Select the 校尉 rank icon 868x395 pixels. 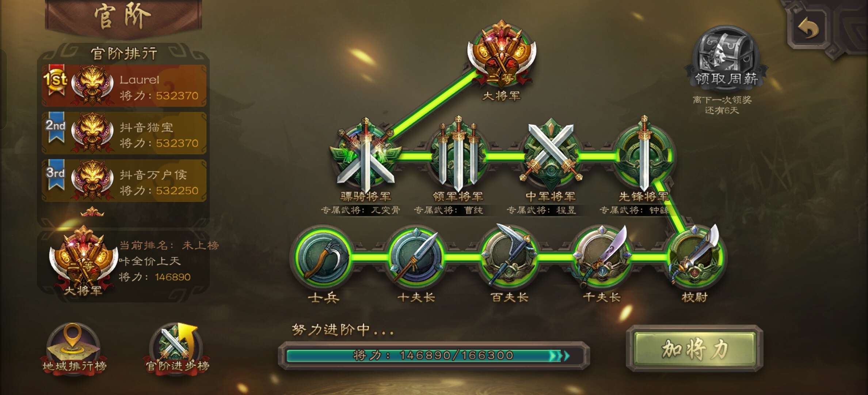(695, 257)
